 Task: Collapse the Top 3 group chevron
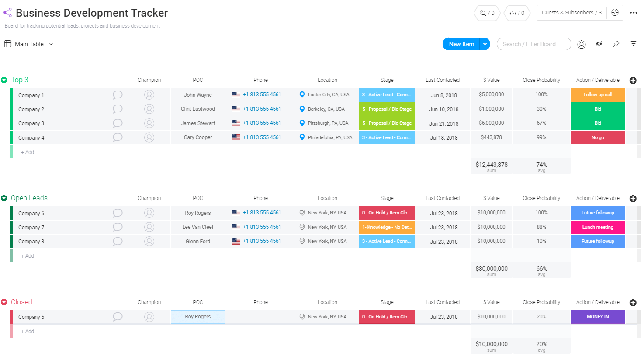point(5,80)
